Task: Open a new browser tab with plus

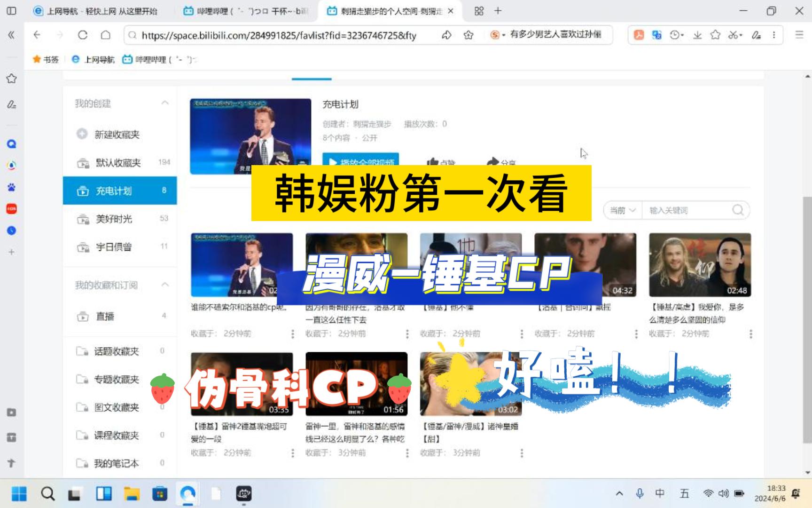Action: (x=498, y=11)
